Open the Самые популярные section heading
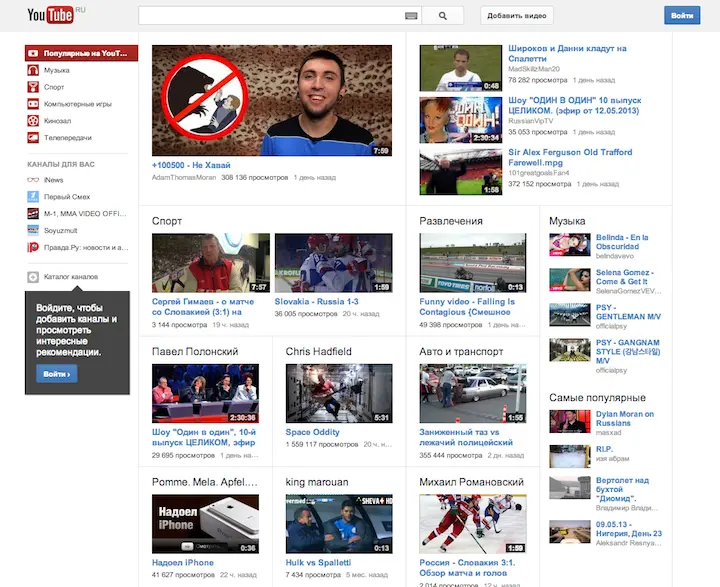Viewport: 720px width, 587px height. [597, 398]
